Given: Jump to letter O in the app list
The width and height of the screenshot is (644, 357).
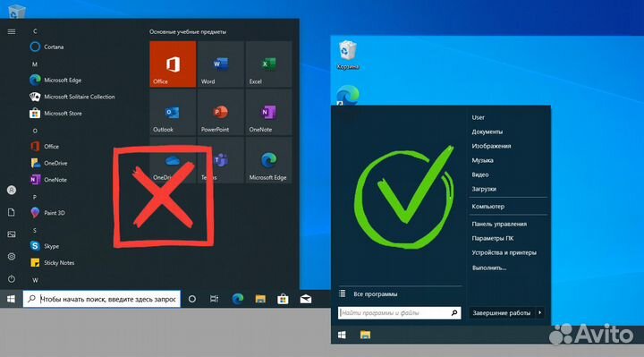Looking at the screenshot, I should [x=35, y=131].
